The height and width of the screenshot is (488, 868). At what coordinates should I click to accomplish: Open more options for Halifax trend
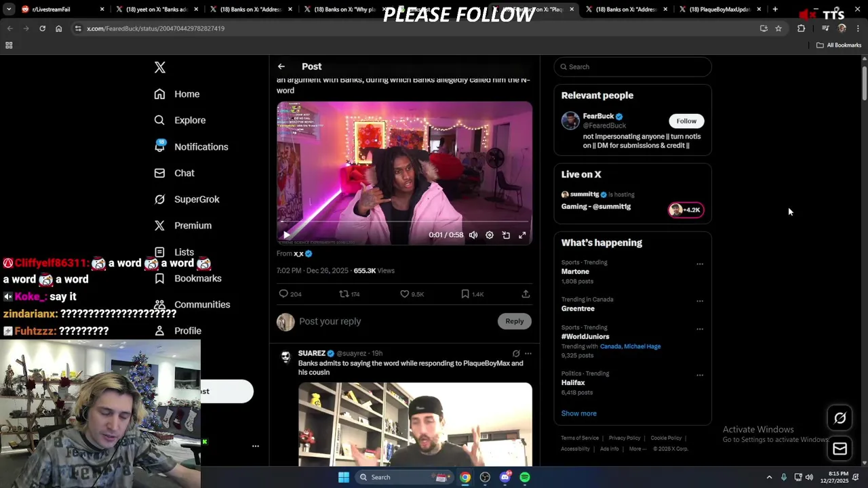(x=700, y=375)
